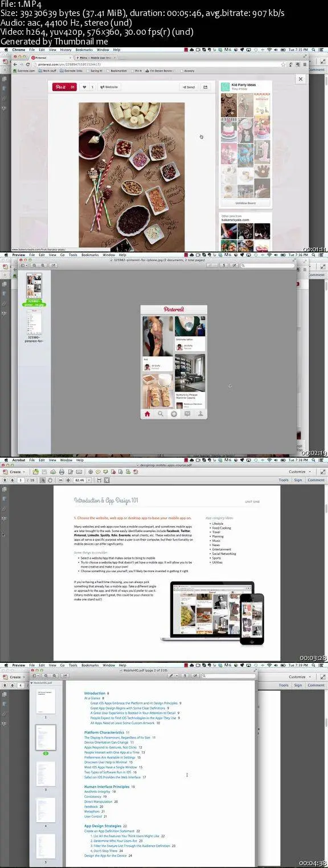The image size is (328, 868).
Task: Open the Tools pane in Acrobat
Action: [x=284, y=480]
